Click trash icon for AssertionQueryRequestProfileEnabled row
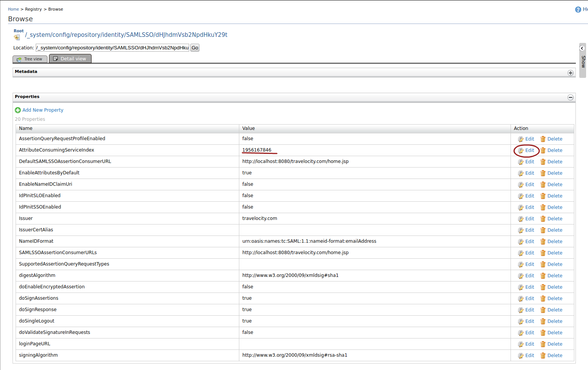The width and height of the screenshot is (588, 370). coord(543,139)
